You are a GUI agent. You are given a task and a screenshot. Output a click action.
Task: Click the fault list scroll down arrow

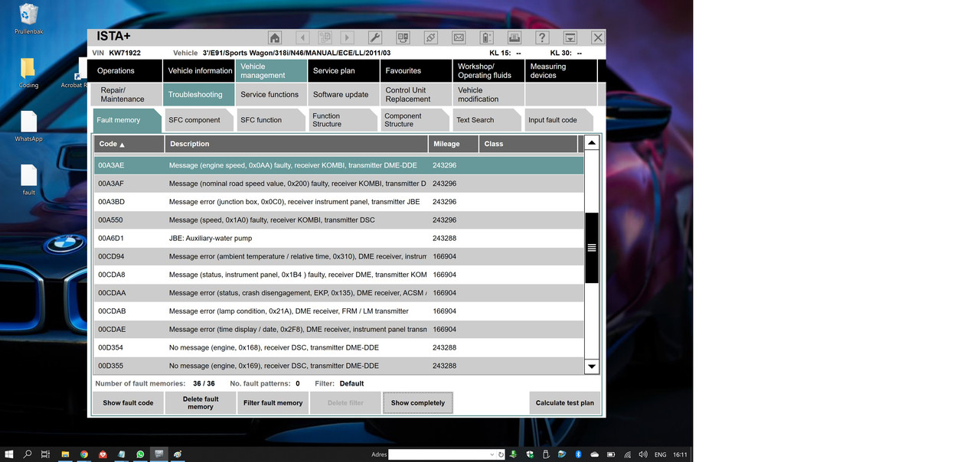tap(591, 367)
